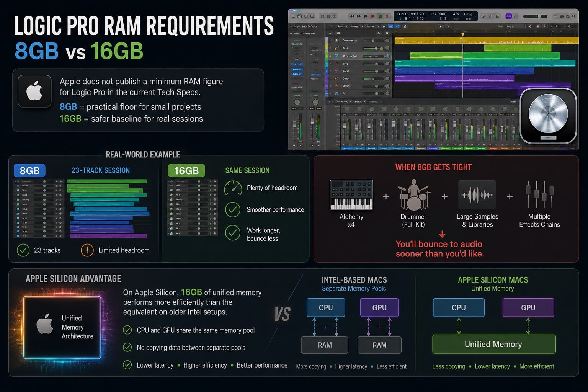Collapse the Track: Alchemy Pad disclosure triangle

coord(291,34)
